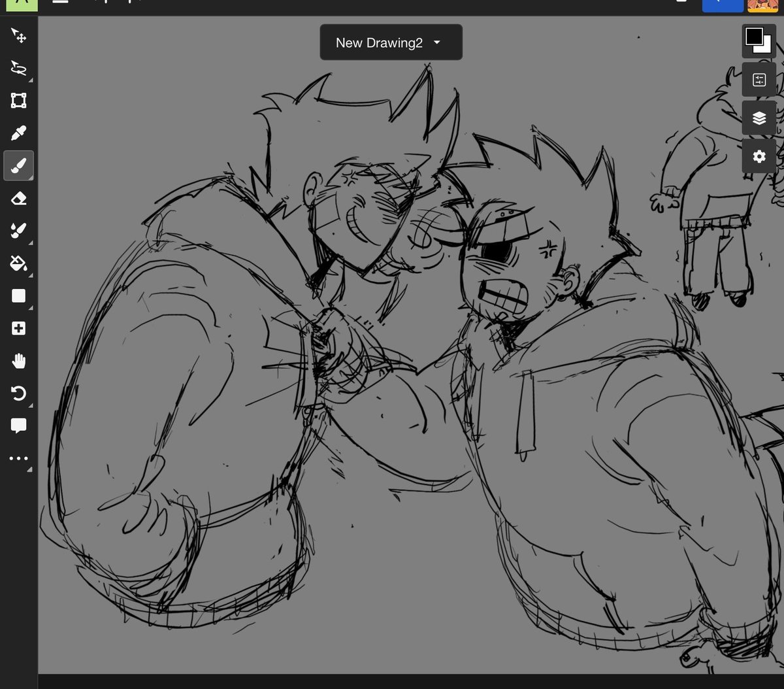Select the Eyedropper color picker tool

coord(18,133)
